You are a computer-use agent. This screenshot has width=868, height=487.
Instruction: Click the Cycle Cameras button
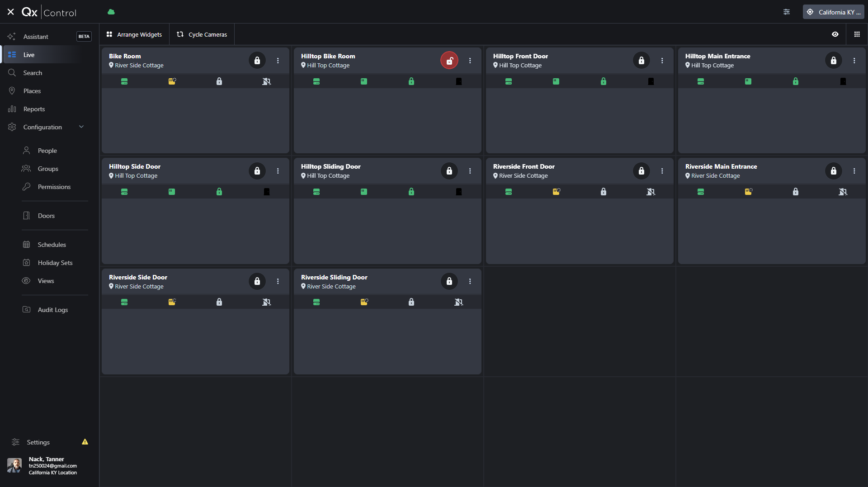click(x=202, y=34)
